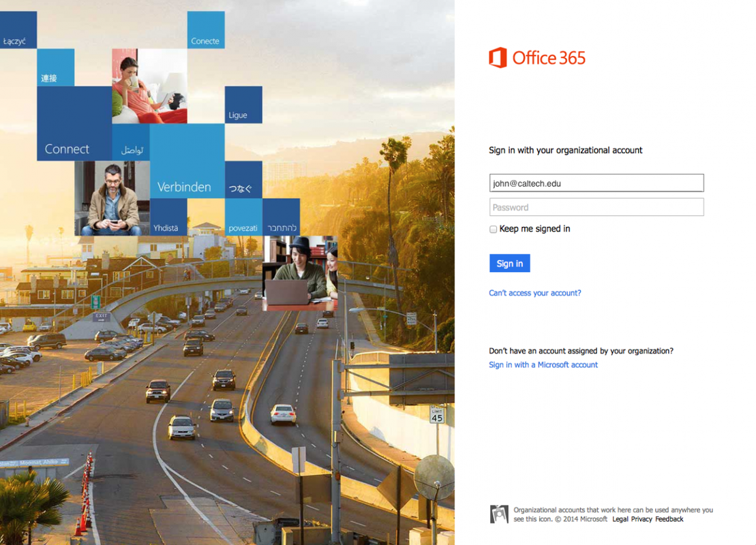Click the organizational account badge icon
Image resolution: width=756 pixels, height=545 pixels.
pos(499,514)
